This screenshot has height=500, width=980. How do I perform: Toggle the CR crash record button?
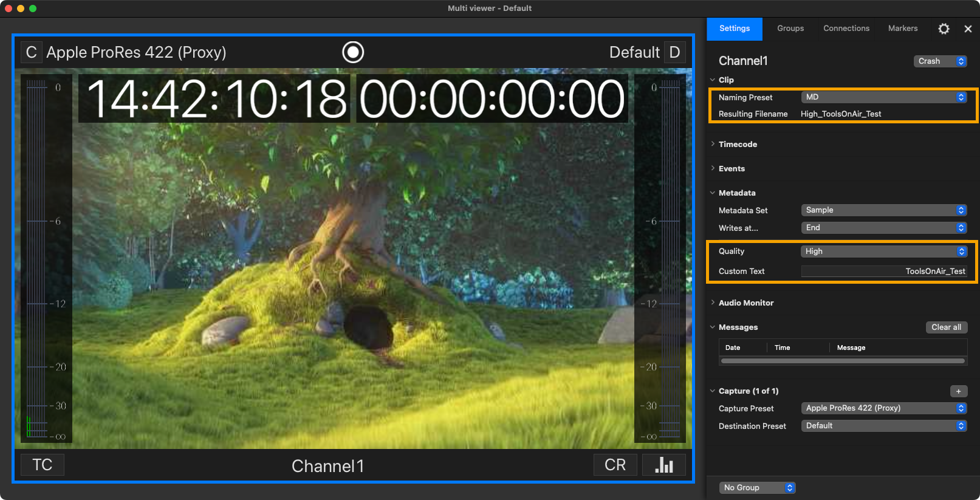point(615,465)
